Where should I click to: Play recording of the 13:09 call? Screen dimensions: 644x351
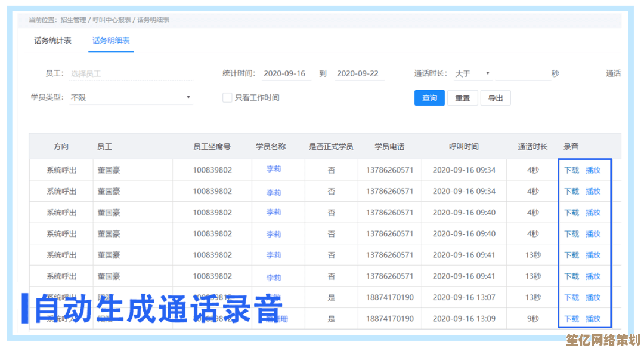click(593, 319)
